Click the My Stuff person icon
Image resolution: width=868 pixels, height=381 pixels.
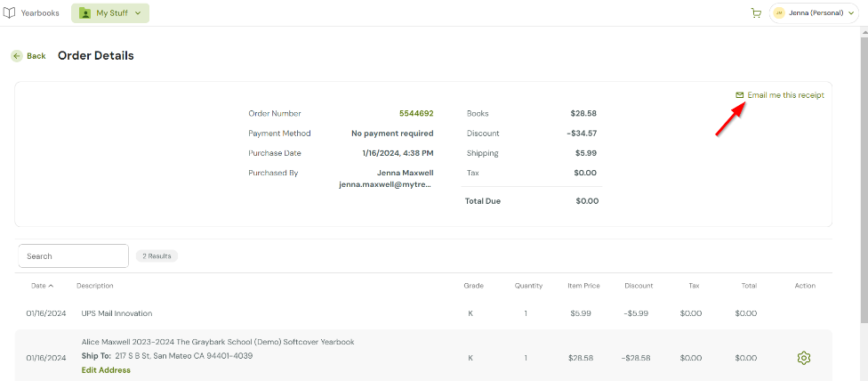[x=84, y=13]
